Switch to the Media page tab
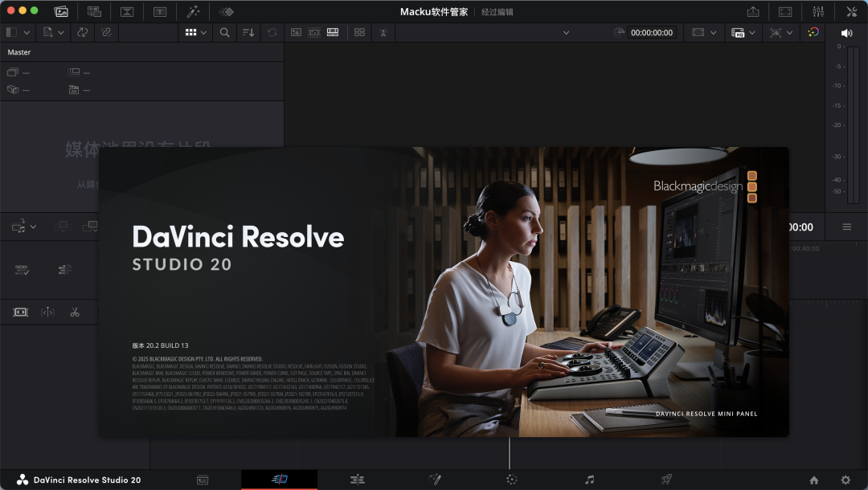The height and width of the screenshot is (490, 868). [203, 480]
